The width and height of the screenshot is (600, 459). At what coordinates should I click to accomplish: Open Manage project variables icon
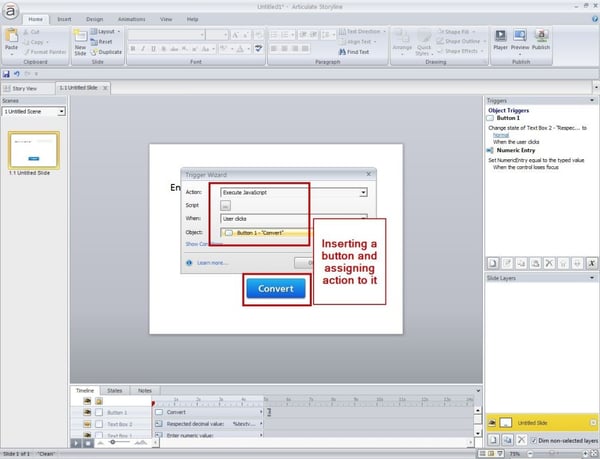click(x=592, y=263)
